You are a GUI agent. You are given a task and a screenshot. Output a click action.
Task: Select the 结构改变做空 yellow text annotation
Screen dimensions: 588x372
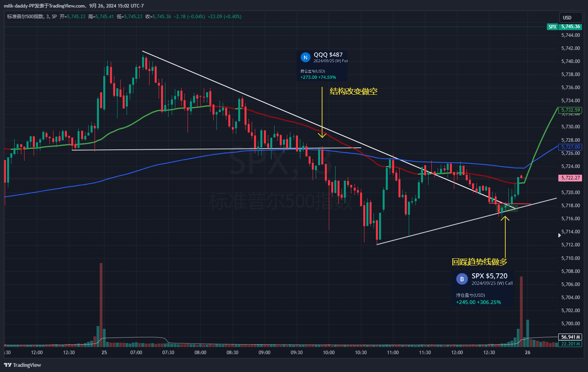click(x=353, y=92)
